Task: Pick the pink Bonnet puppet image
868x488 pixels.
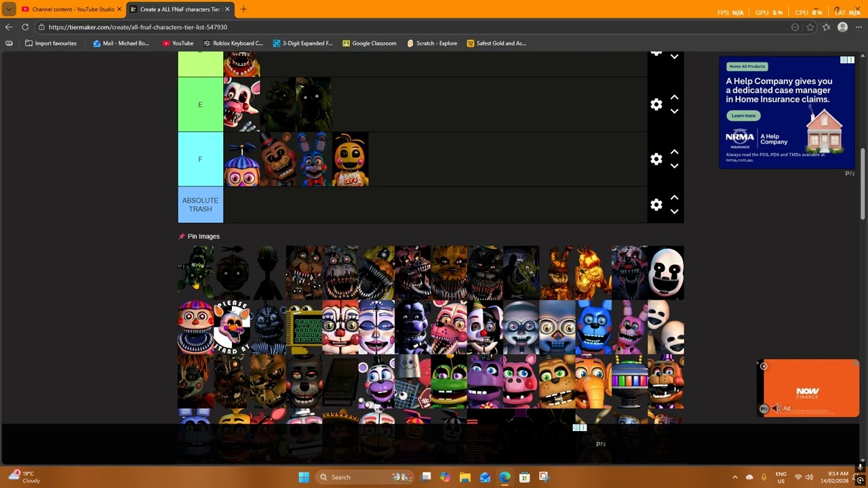Action: click(x=629, y=327)
